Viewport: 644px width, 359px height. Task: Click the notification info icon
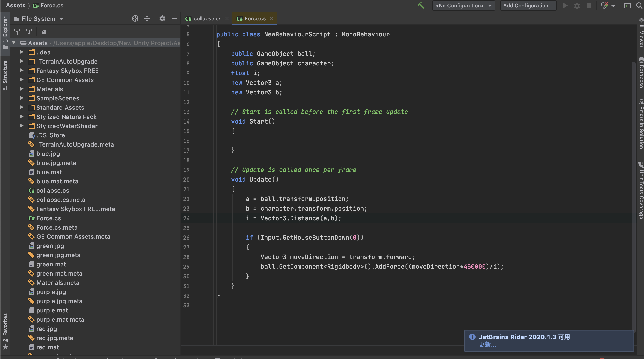(472, 337)
